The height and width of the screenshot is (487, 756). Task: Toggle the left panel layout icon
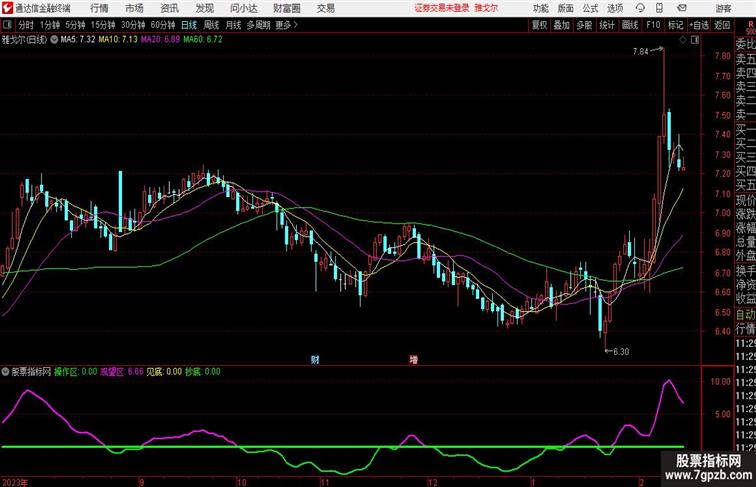7,25
